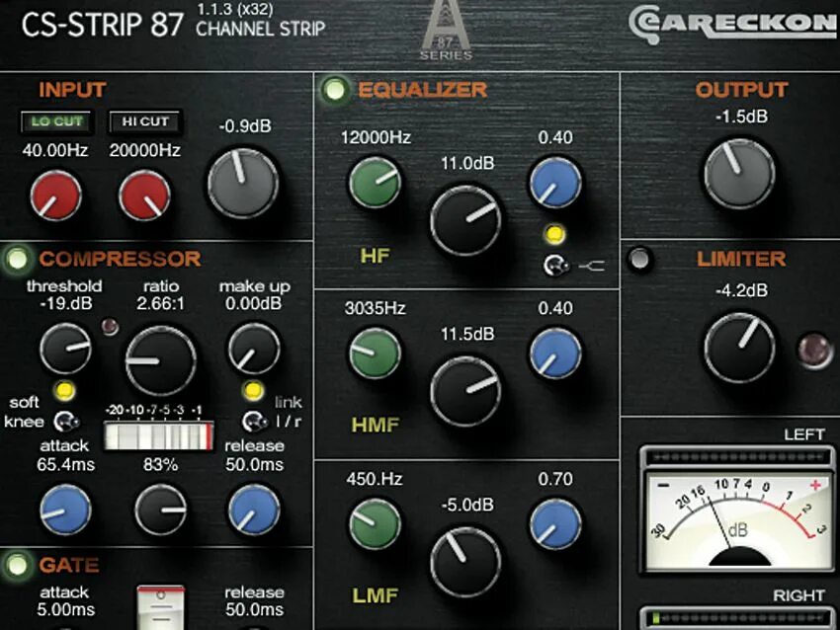
Task: Click the link l/r yellow LED
Action: [253, 390]
